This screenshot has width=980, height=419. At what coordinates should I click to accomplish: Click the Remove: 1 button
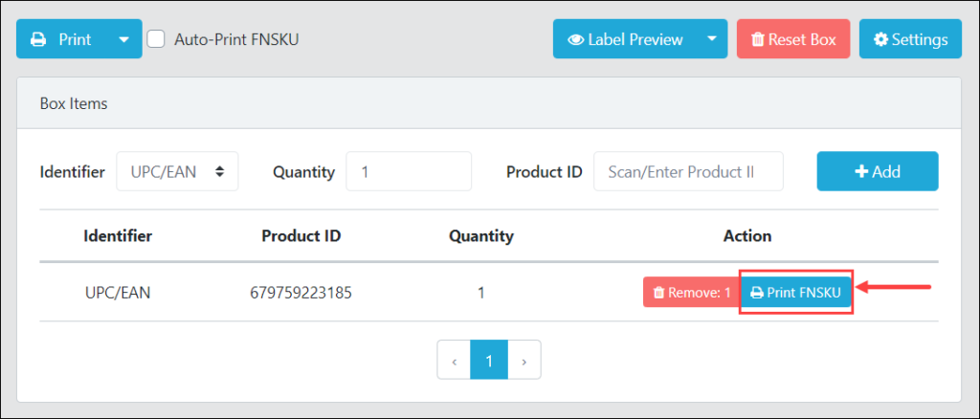coord(692,292)
